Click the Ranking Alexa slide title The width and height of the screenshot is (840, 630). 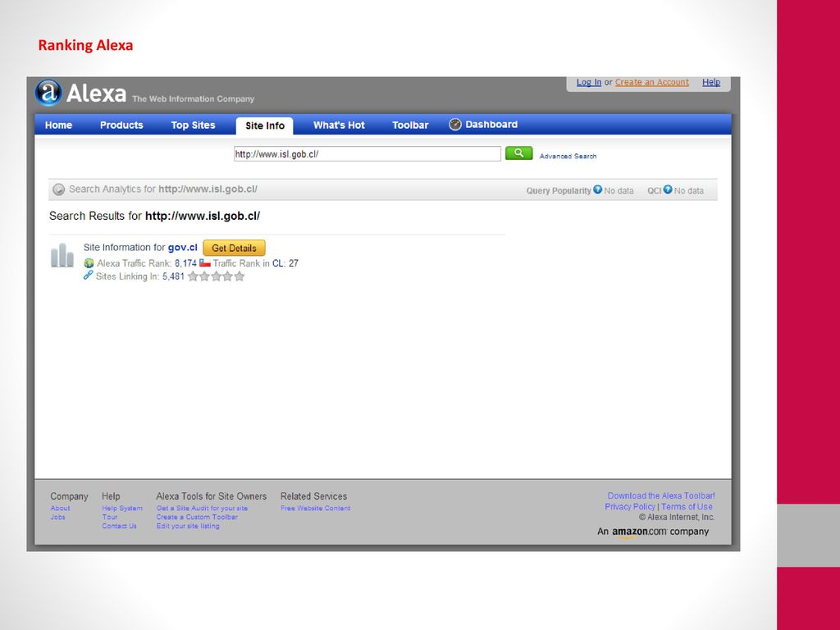[x=85, y=45]
